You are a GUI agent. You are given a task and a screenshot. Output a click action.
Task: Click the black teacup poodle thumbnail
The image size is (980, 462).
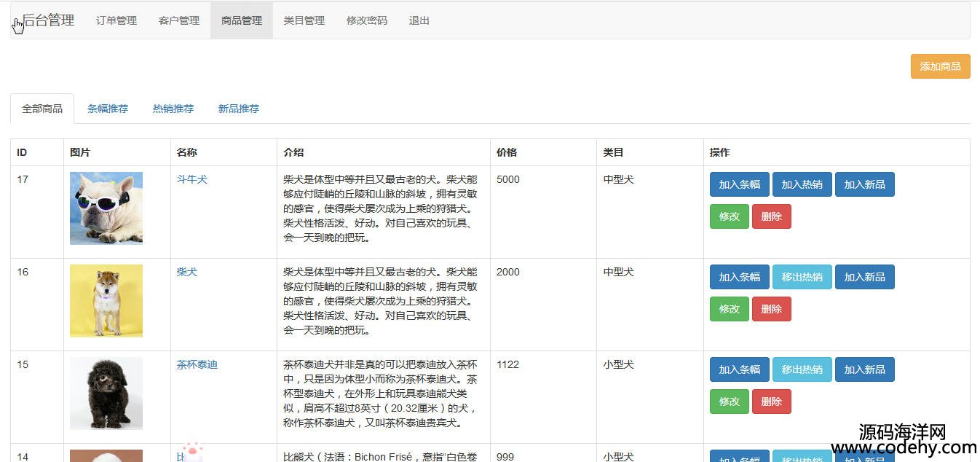[106, 394]
